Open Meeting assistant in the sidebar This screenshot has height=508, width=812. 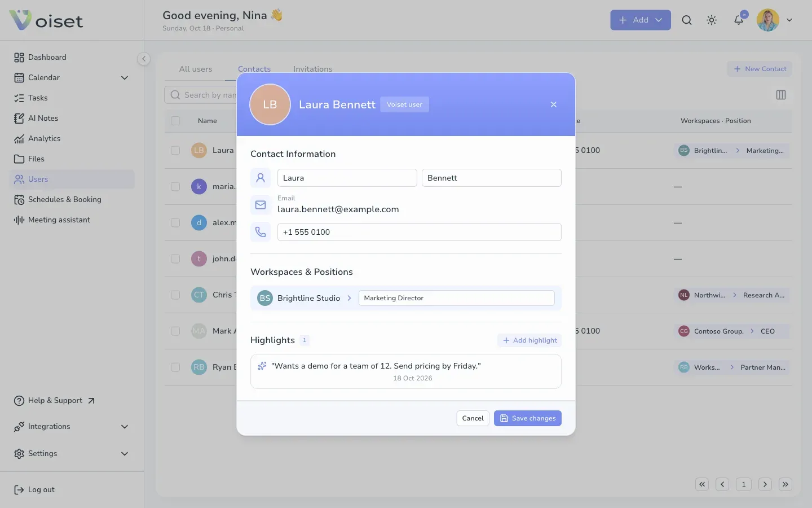coord(72,220)
